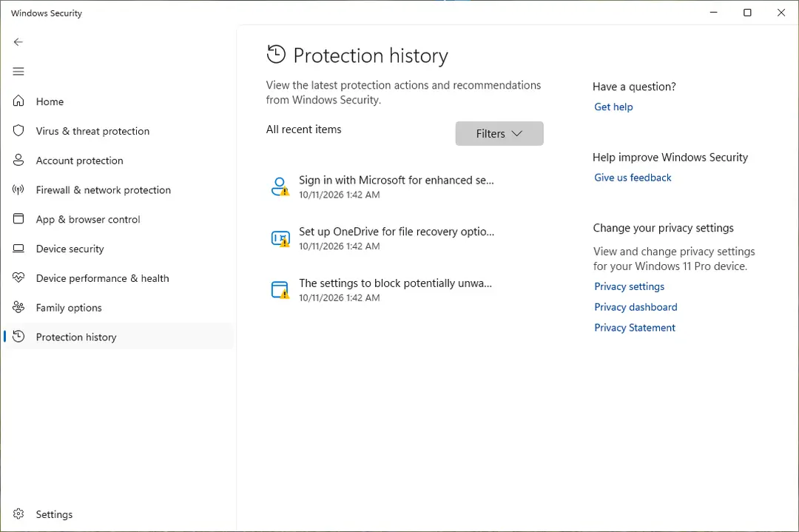This screenshot has width=799, height=532.
Task: Click the Home house icon
Action: click(18, 101)
